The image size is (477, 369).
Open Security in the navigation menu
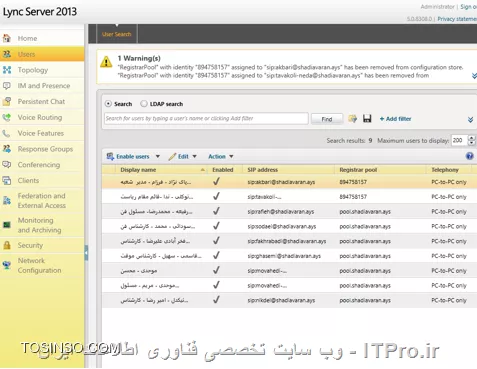click(x=30, y=245)
